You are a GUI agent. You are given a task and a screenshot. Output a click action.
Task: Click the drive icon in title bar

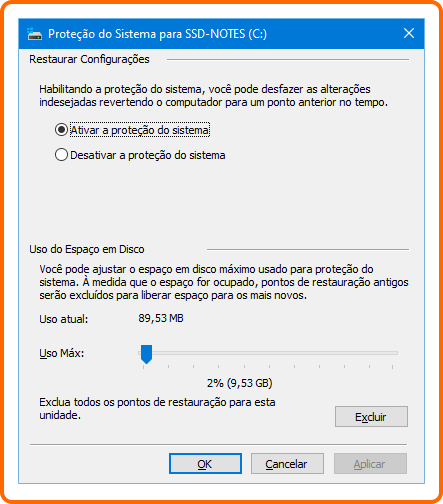(x=34, y=34)
